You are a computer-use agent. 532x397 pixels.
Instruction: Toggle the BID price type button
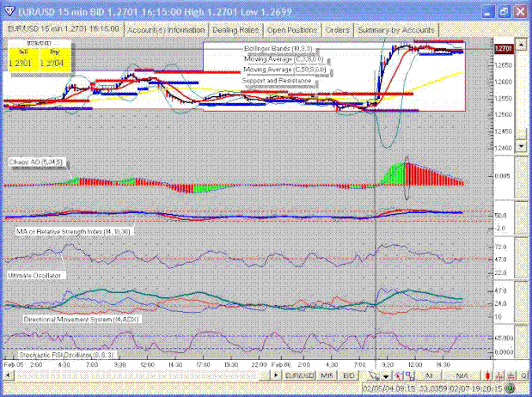tap(349, 376)
